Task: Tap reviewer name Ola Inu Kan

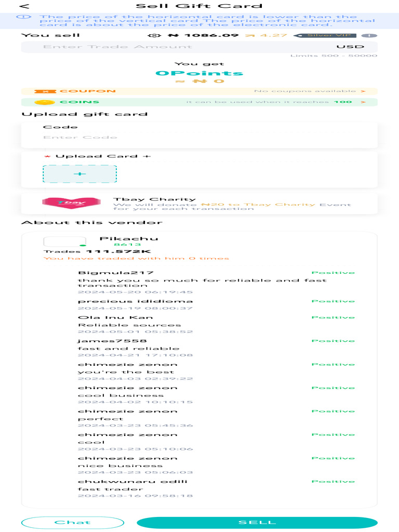Action: click(x=115, y=317)
